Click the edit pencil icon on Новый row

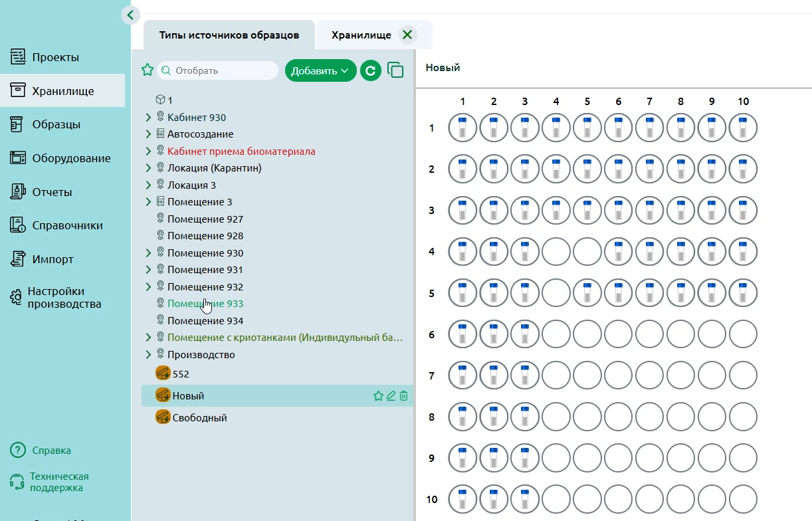(391, 396)
